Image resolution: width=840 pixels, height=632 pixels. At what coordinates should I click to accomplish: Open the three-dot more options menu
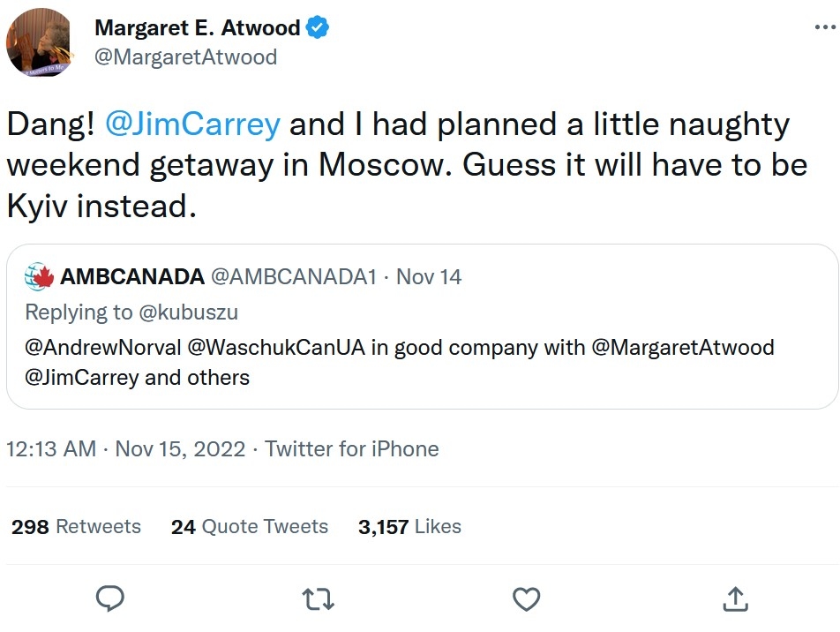coord(823,27)
